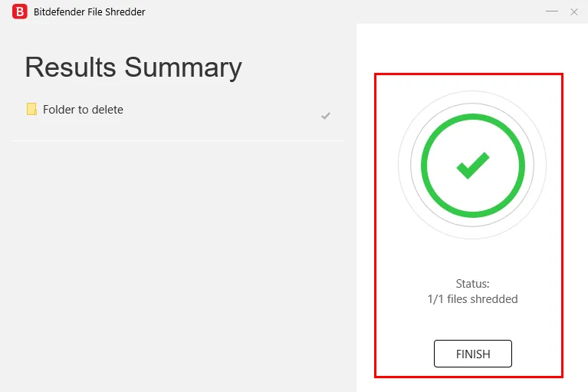Click FINISH to complete shredding
Viewport: 588px width, 392px height.
pyautogui.click(x=472, y=354)
